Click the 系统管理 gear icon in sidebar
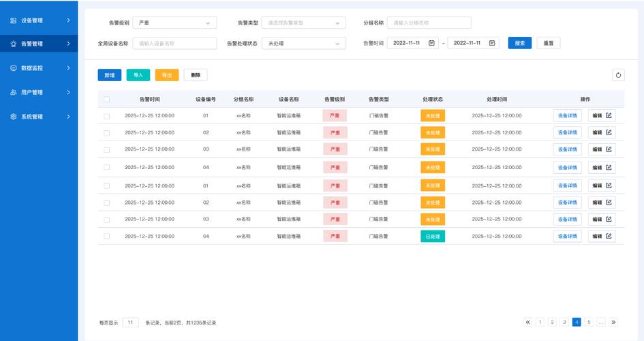644x341 pixels. pyautogui.click(x=13, y=117)
